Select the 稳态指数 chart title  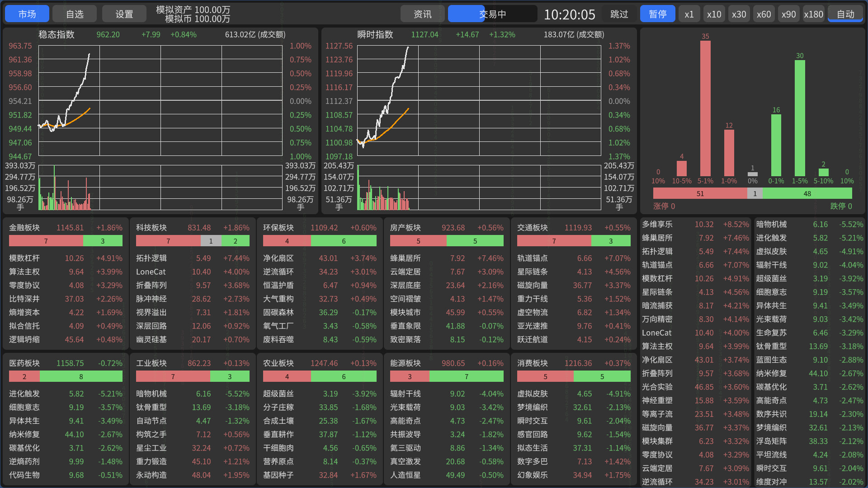click(x=57, y=35)
